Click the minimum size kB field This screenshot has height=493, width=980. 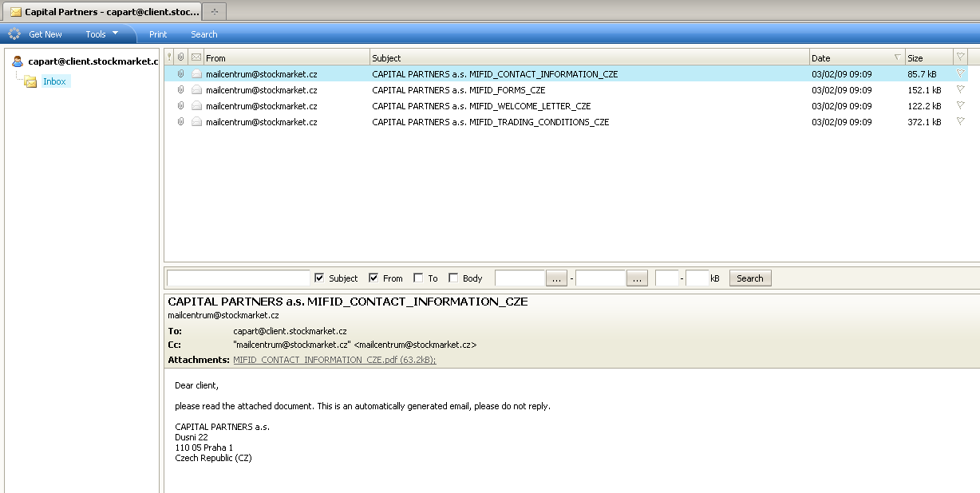click(x=667, y=278)
